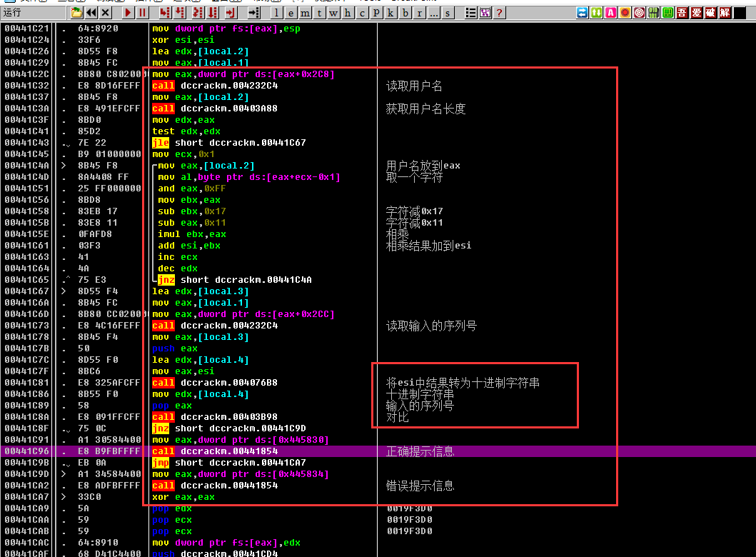Select 'jle short dccrackm.00441C67' instruction
756x557 pixels.
(x=229, y=143)
